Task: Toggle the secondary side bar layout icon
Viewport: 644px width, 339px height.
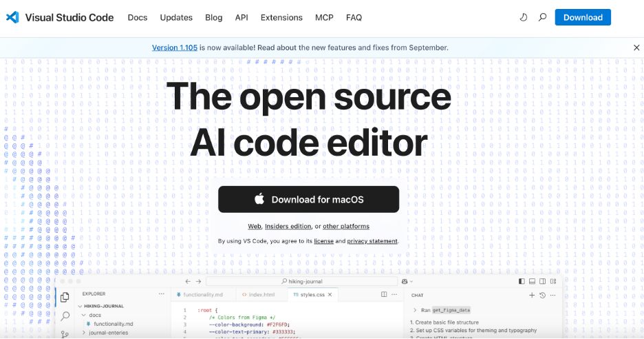Action: (543, 281)
